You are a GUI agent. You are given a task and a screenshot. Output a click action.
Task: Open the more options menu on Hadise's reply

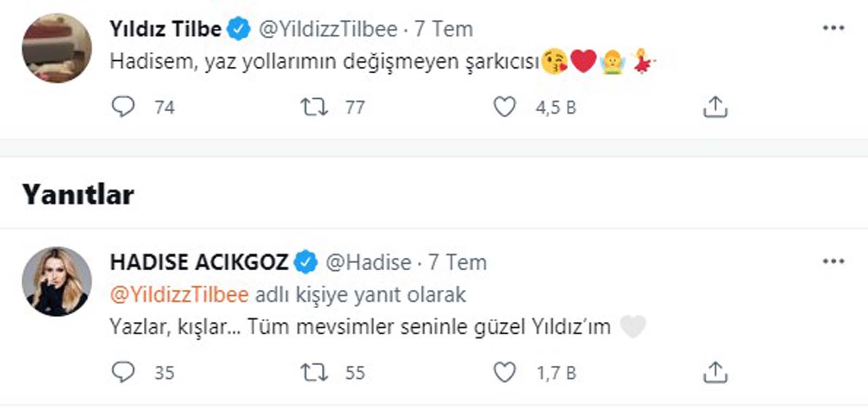point(833,262)
